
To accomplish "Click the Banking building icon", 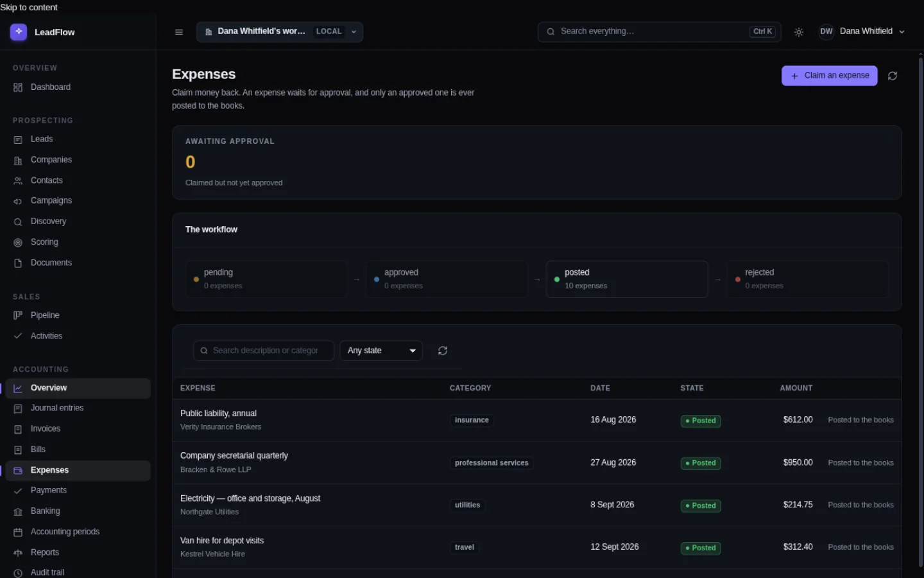I will tap(18, 511).
